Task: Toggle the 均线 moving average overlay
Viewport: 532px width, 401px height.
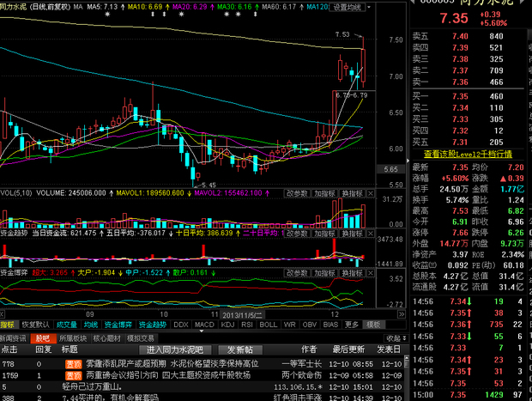Action: tap(91, 325)
